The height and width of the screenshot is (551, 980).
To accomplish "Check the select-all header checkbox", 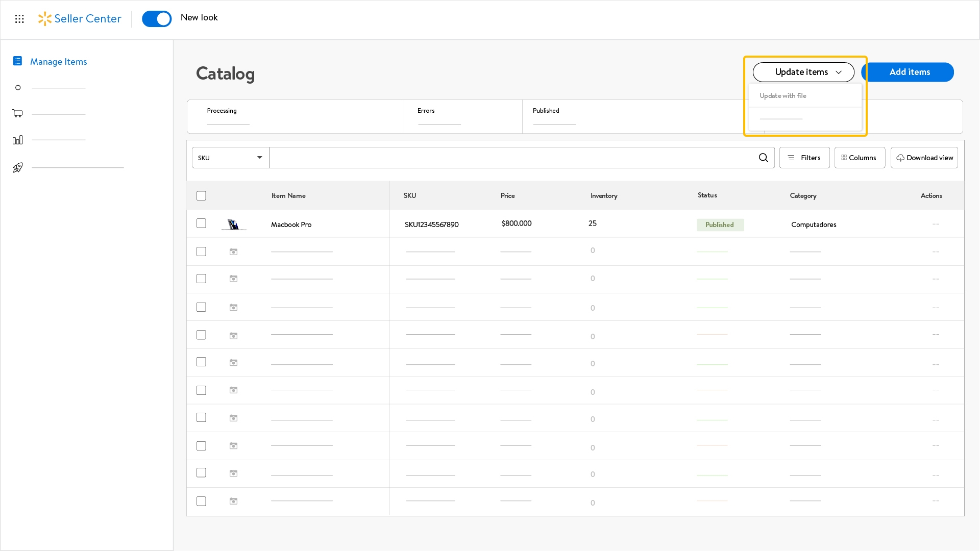I will [201, 196].
